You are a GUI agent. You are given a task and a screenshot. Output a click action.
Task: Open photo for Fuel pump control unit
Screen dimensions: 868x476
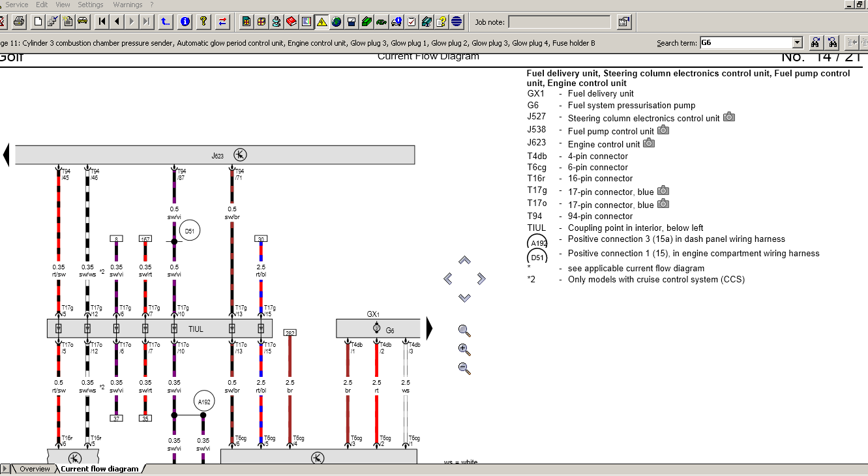[663, 130]
